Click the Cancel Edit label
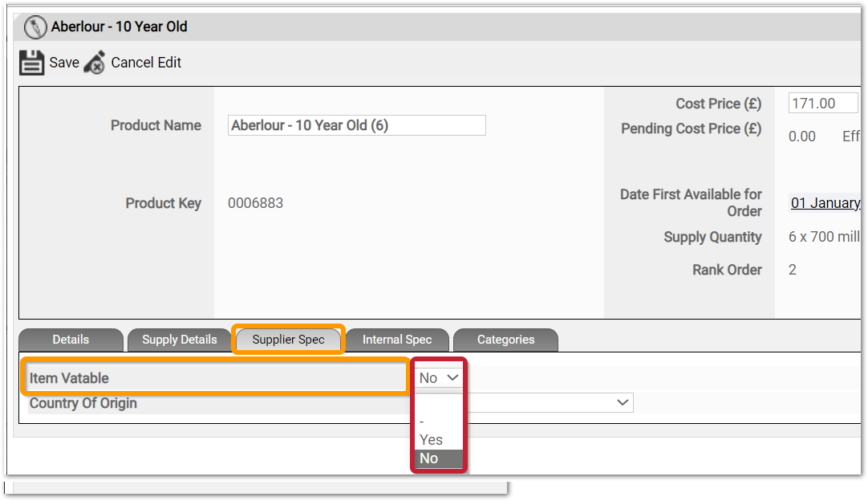The height and width of the screenshot is (501, 868). [x=146, y=63]
